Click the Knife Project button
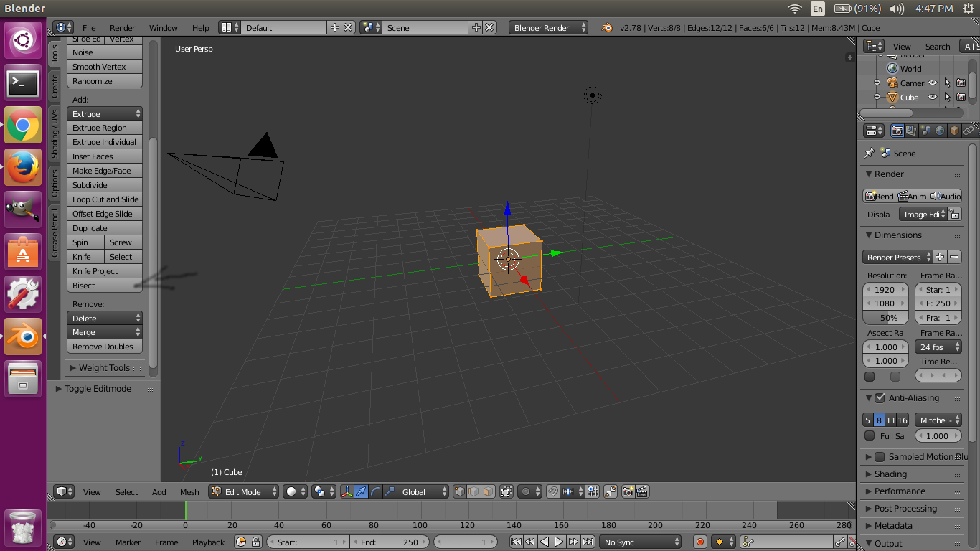 click(x=105, y=271)
